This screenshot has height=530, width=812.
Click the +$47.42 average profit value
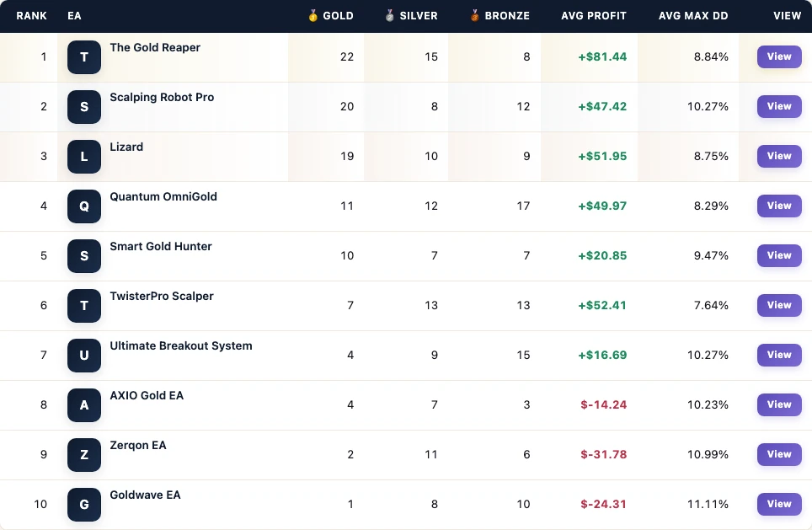coord(602,107)
